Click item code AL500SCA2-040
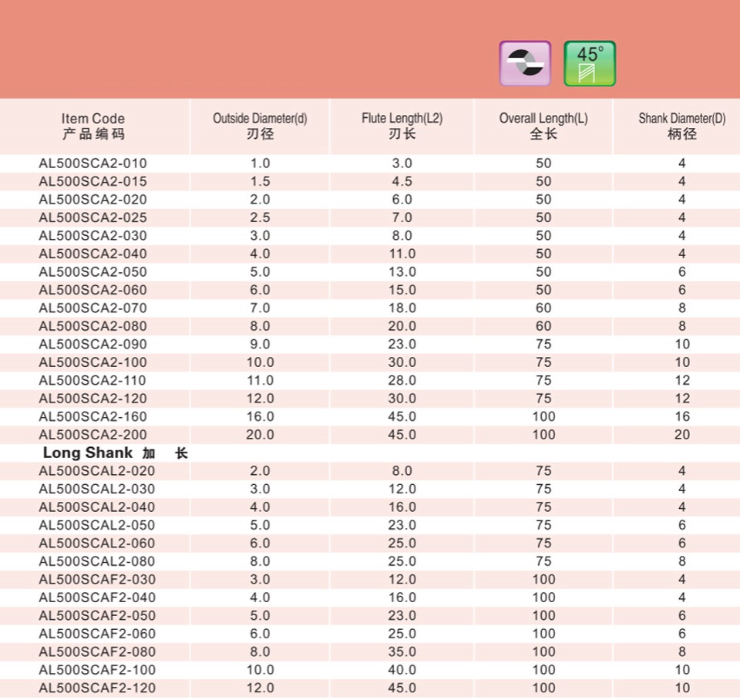Viewport: 740px width, 700px height. 93,254
